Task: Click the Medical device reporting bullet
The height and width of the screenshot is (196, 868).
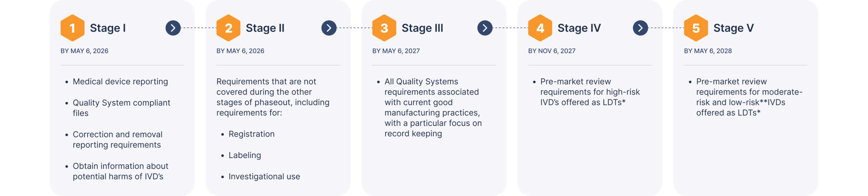Action: click(120, 82)
